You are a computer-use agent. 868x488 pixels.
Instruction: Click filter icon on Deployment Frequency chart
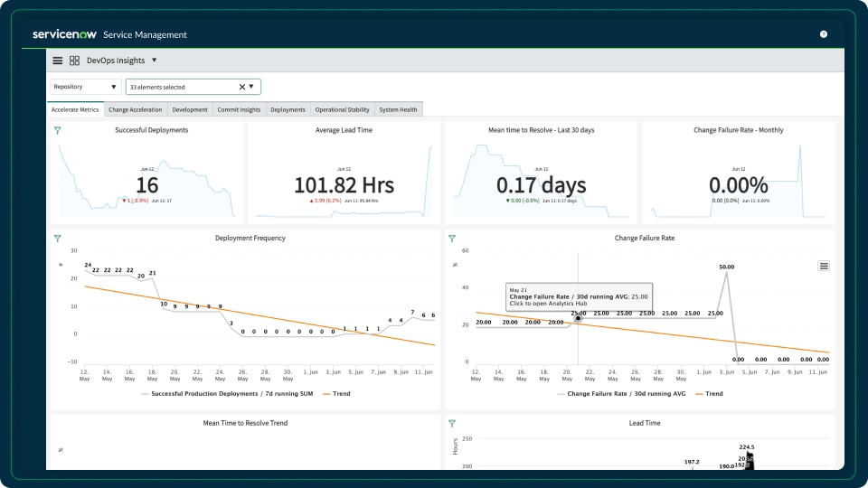click(x=58, y=239)
